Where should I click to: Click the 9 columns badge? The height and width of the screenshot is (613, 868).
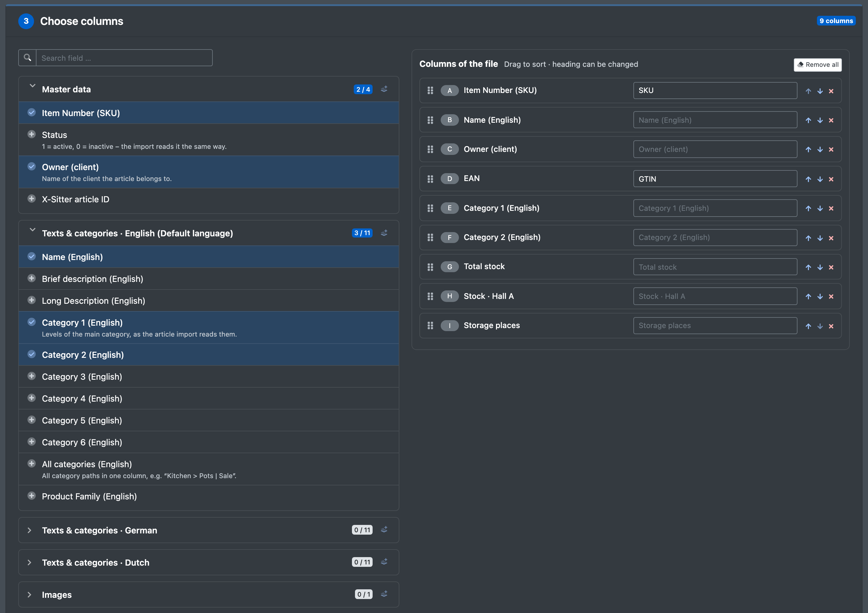tap(836, 21)
